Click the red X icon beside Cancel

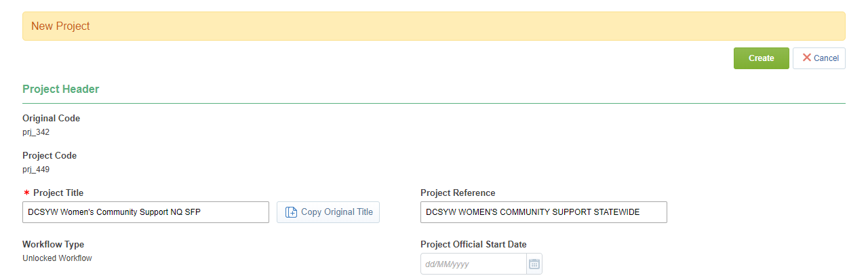807,58
